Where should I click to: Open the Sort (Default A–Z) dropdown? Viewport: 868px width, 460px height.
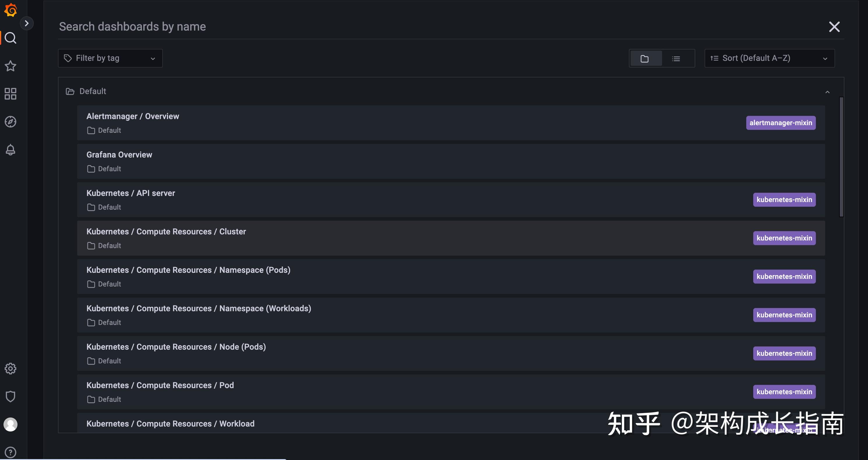tap(769, 58)
